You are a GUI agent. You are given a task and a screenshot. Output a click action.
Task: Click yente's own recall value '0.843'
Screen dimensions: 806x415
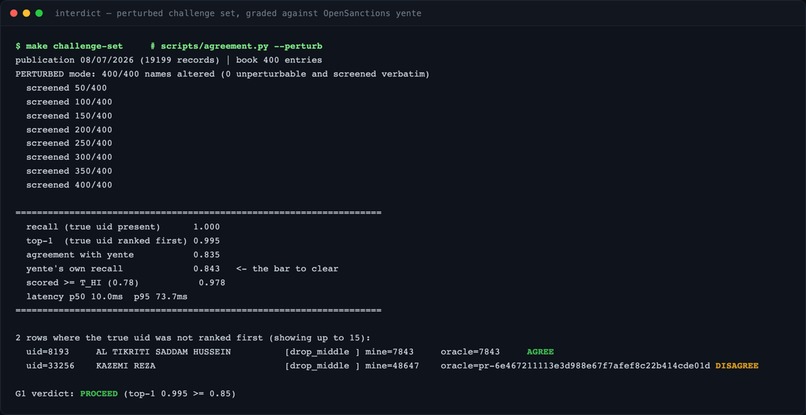point(207,268)
